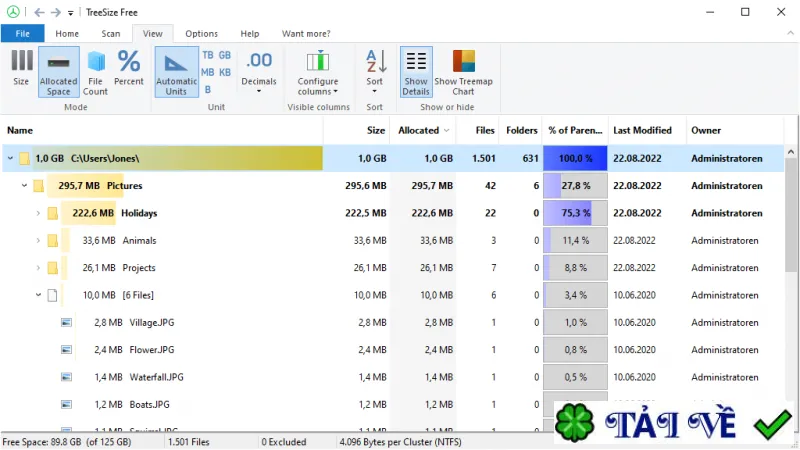The image size is (800, 450).
Task: Click '0 Excluded' in status bar
Action: point(284,442)
